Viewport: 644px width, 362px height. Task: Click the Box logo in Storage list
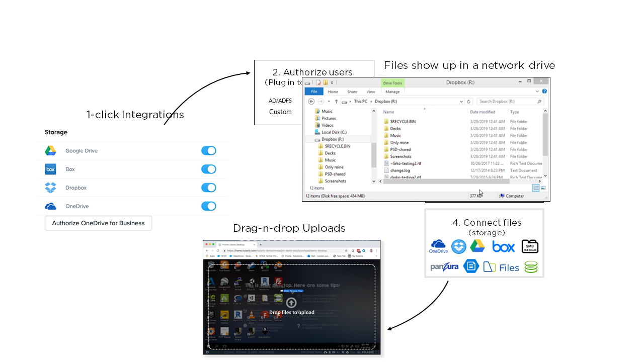tap(50, 169)
